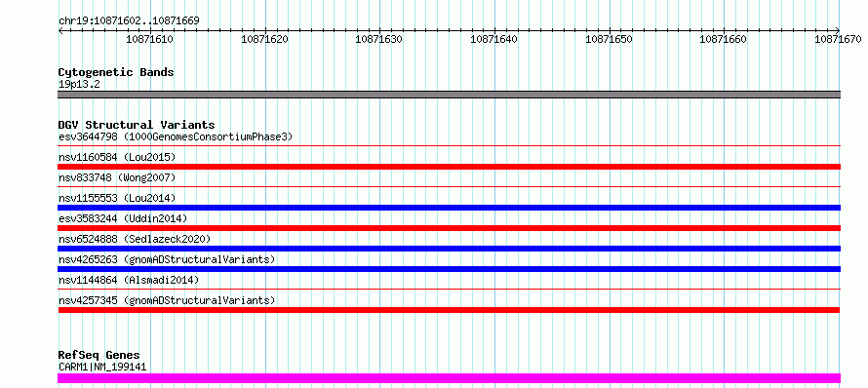This screenshot has width=868, height=388.
Task: Click ruler position 10871610
Action: point(150,40)
